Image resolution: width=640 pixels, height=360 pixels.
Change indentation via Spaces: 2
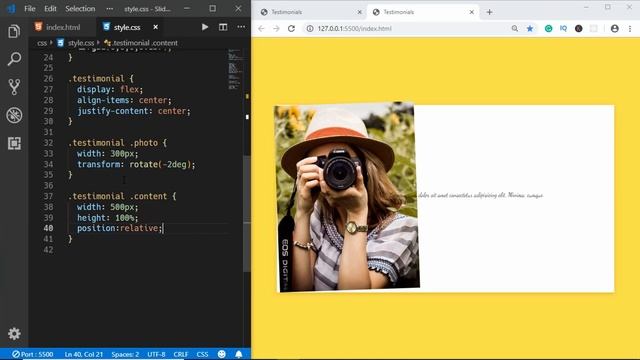point(125,354)
